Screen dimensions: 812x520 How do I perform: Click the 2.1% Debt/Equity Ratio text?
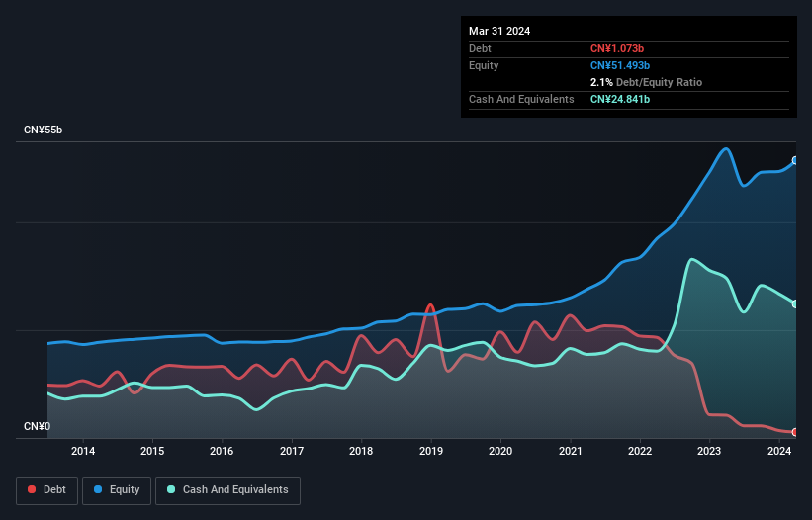click(646, 82)
